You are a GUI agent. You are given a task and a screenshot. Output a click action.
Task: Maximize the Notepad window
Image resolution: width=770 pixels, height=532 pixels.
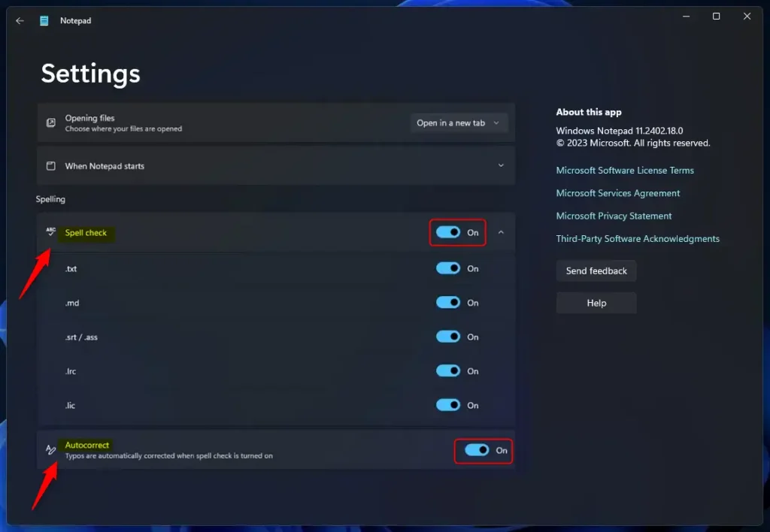pyautogui.click(x=717, y=17)
